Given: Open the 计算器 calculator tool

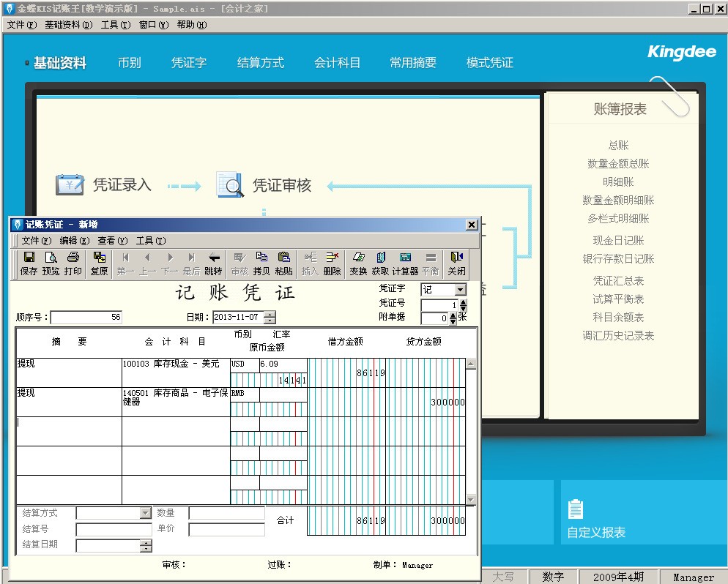Looking at the screenshot, I should pyautogui.click(x=405, y=263).
